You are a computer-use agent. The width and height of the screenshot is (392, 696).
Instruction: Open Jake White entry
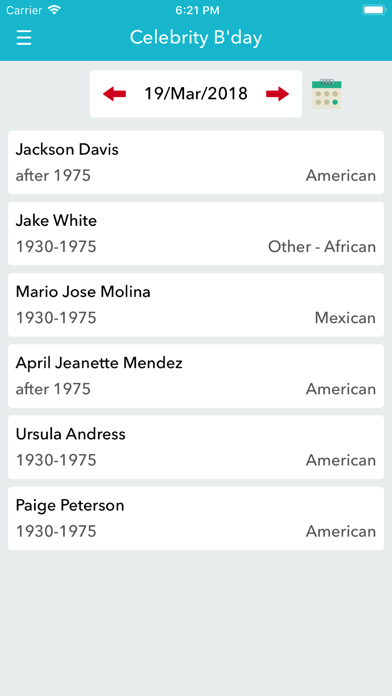pos(196,233)
